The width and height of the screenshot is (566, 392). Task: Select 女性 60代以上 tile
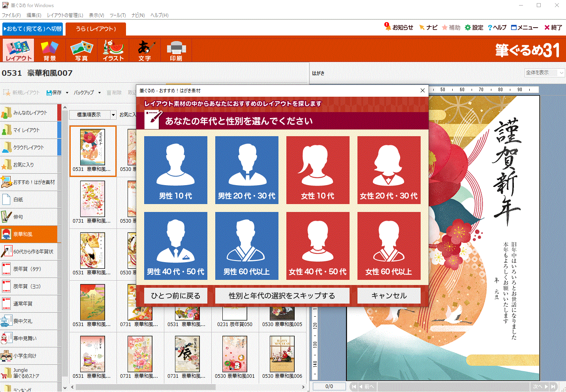pyautogui.click(x=389, y=246)
